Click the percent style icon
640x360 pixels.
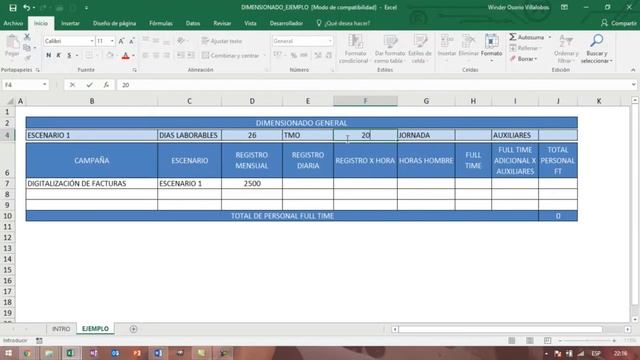click(293, 55)
